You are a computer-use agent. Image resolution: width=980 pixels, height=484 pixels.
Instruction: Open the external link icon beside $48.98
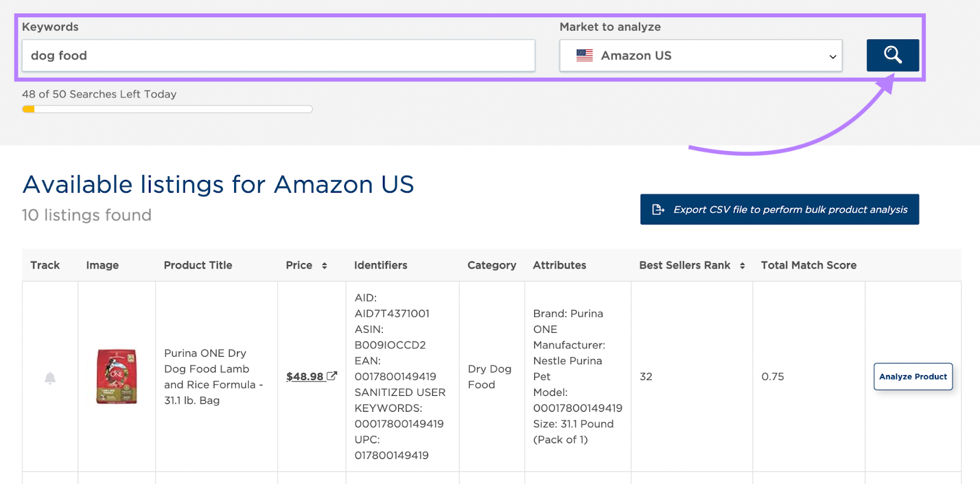(x=331, y=376)
